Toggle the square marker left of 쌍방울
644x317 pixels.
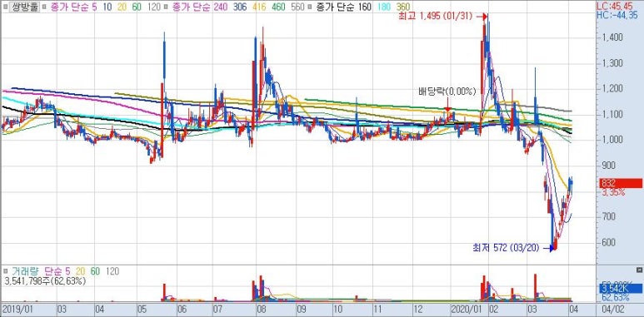tap(4, 7)
